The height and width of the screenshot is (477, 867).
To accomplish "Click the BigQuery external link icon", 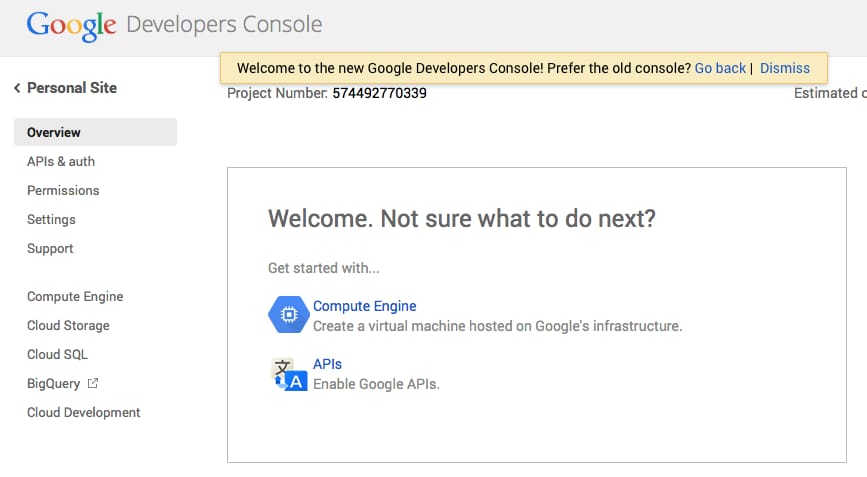I will [93, 382].
